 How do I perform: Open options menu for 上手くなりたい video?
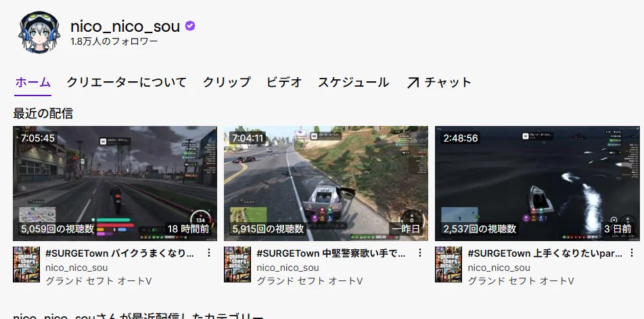click(x=631, y=253)
